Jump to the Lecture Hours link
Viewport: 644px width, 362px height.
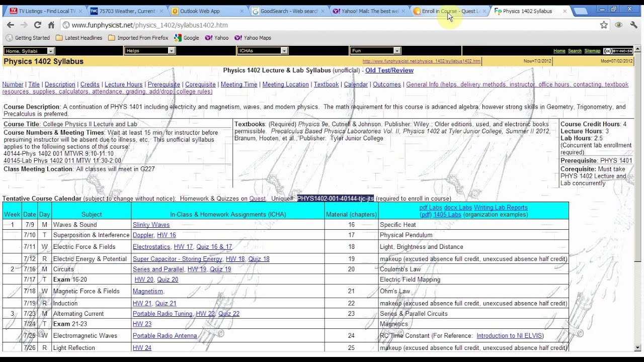pos(124,84)
